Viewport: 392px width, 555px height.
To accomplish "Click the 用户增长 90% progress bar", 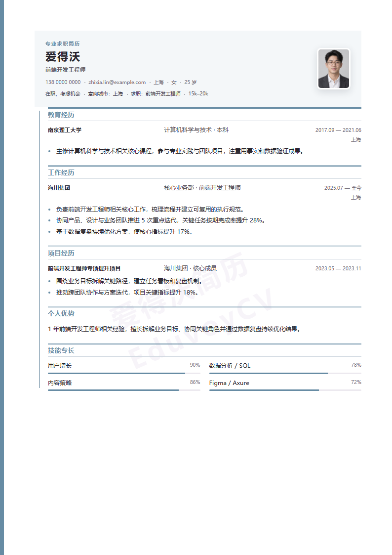I will [x=124, y=373].
